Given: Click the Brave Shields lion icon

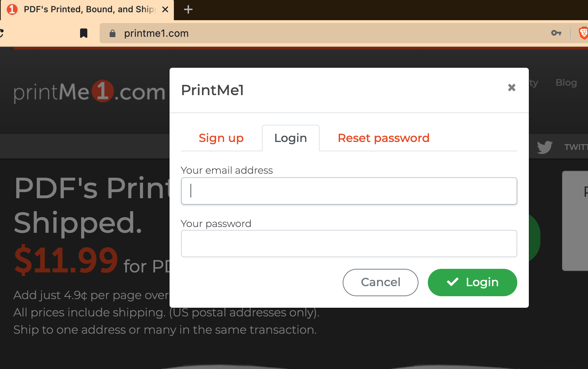Looking at the screenshot, I should coord(583,33).
